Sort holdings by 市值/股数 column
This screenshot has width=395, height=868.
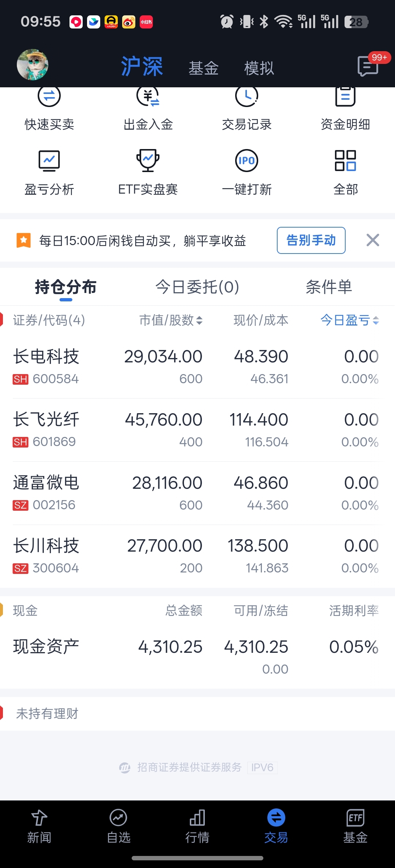coord(171,320)
